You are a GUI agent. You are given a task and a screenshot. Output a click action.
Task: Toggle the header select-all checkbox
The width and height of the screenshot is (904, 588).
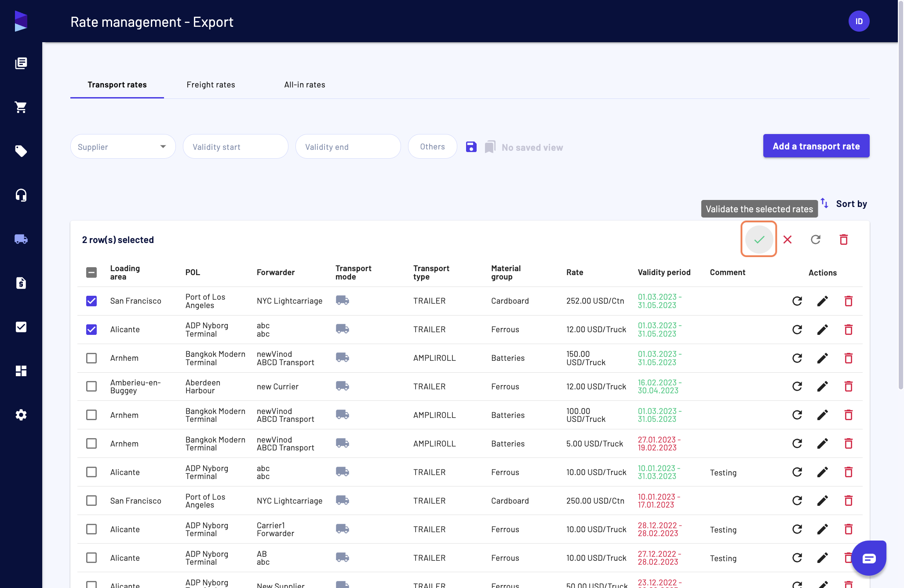coord(91,272)
